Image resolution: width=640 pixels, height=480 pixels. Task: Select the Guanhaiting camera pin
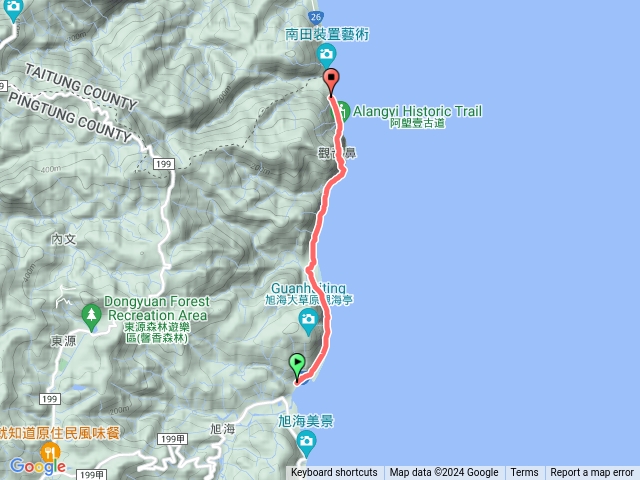[309, 321]
